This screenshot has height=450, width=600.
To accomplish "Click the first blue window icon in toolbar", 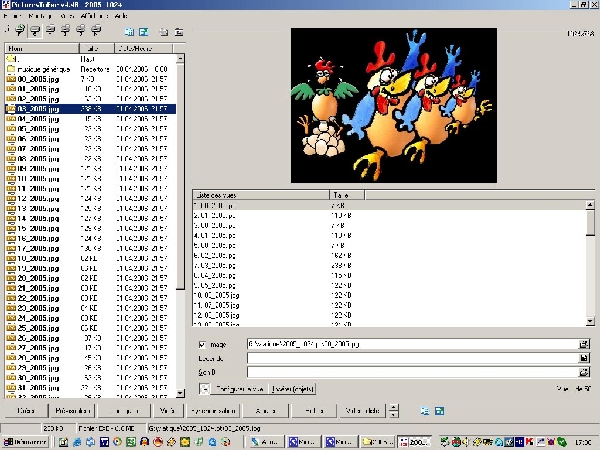I will 129,32.
